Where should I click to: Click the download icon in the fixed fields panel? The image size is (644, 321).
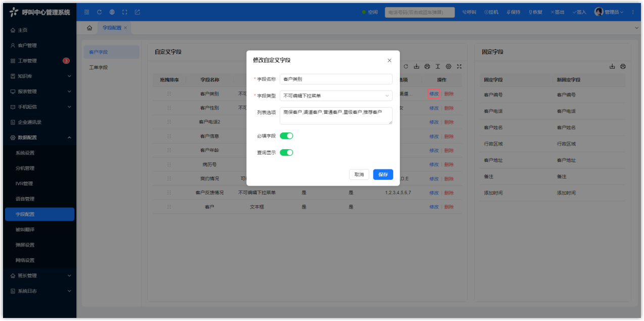pyautogui.click(x=612, y=66)
